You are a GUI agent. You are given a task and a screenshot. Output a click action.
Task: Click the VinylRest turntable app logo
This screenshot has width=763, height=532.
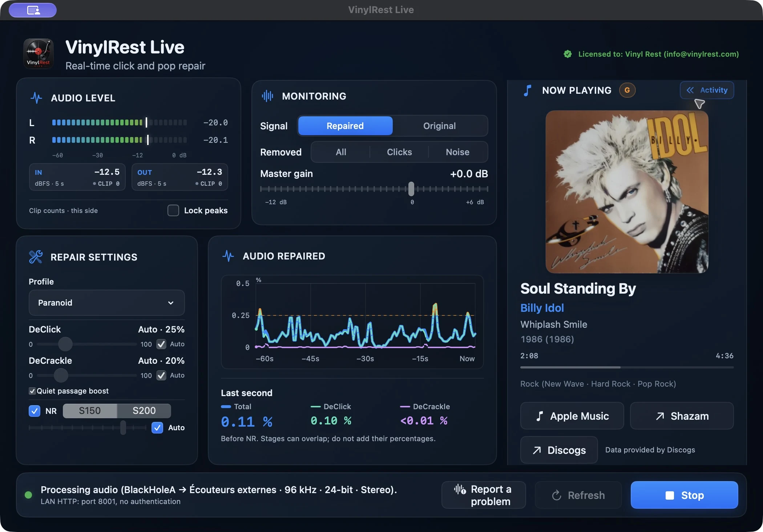coord(39,54)
